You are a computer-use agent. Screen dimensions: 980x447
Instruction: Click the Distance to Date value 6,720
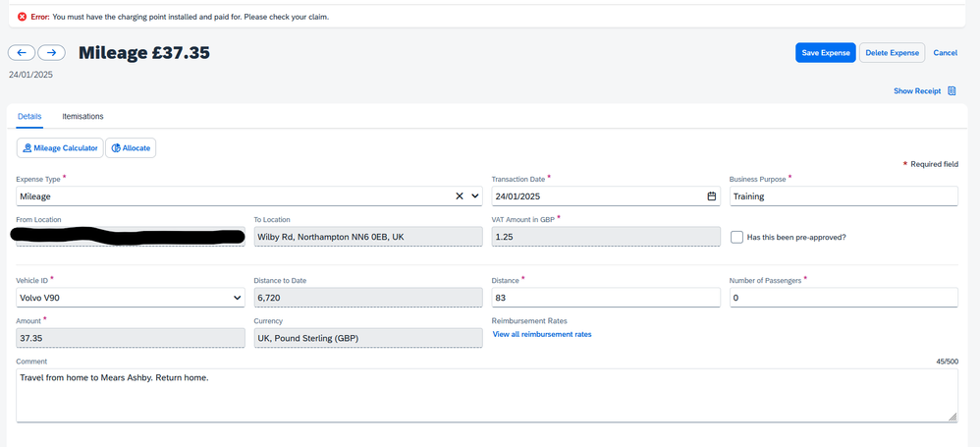click(x=368, y=299)
